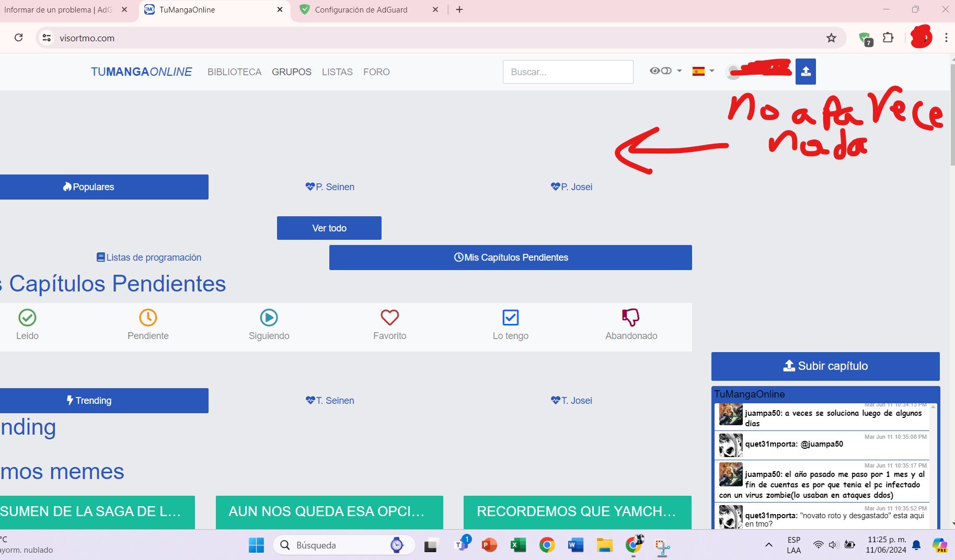Select the Pendiente clock icon

[148, 318]
